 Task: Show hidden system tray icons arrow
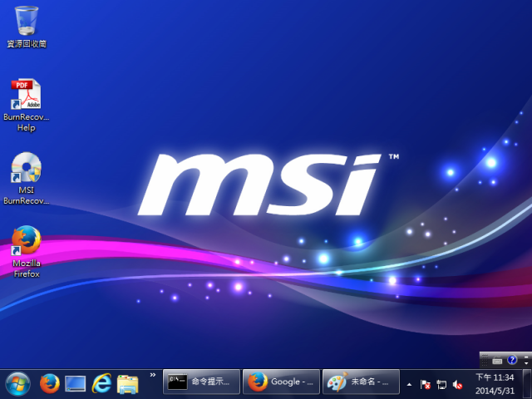pos(410,385)
